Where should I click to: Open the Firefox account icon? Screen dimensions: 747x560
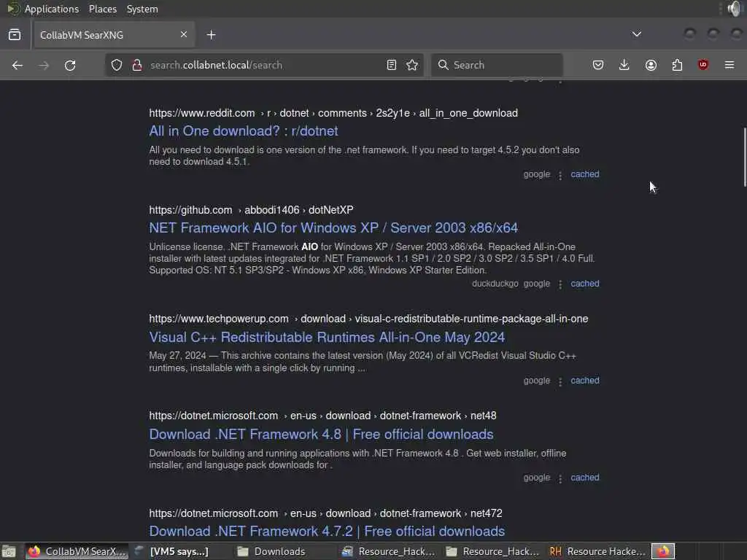(x=651, y=65)
